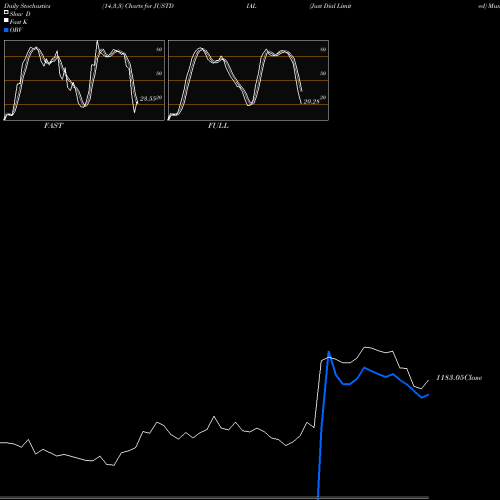Screen dimensions: 500x500
Task: Click the blue OBV line peak
Action: [329, 352]
